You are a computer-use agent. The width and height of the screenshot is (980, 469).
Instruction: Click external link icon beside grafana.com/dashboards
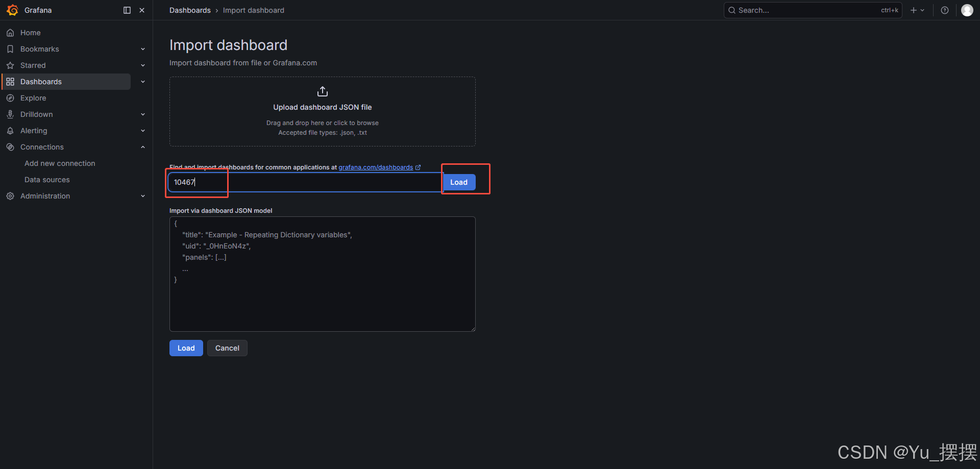point(418,167)
